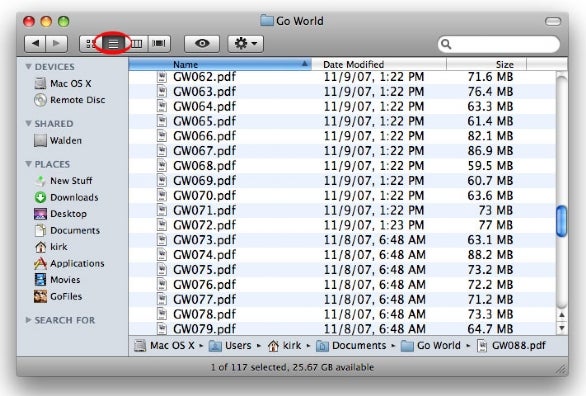The height and width of the screenshot is (396, 586).
Task: Click the GW077.pdf file icon
Action: pos(161,299)
